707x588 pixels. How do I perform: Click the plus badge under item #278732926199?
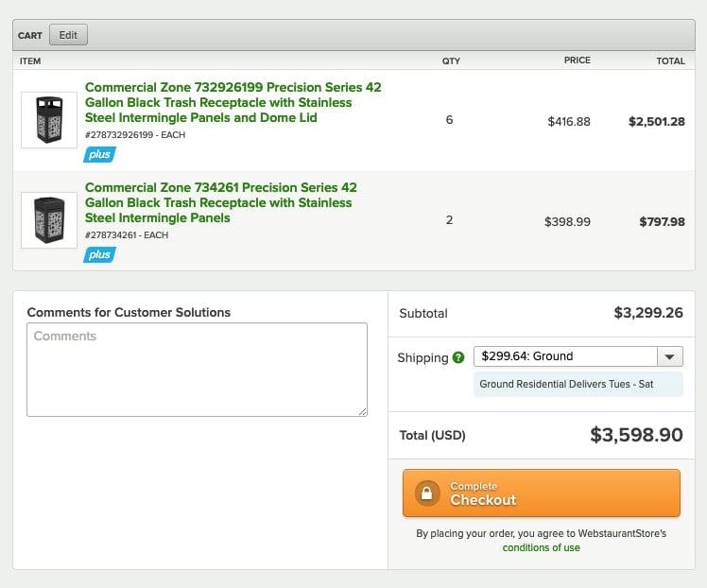(x=99, y=155)
